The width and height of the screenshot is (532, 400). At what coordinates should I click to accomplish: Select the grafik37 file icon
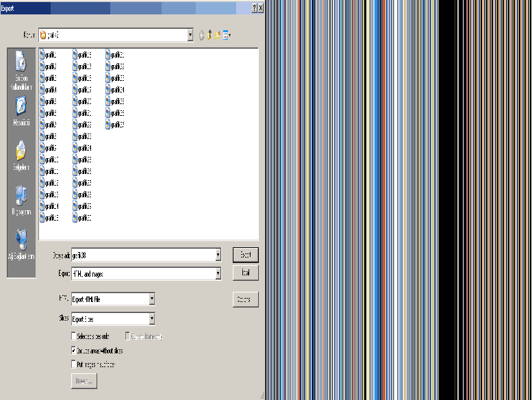(x=108, y=125)
